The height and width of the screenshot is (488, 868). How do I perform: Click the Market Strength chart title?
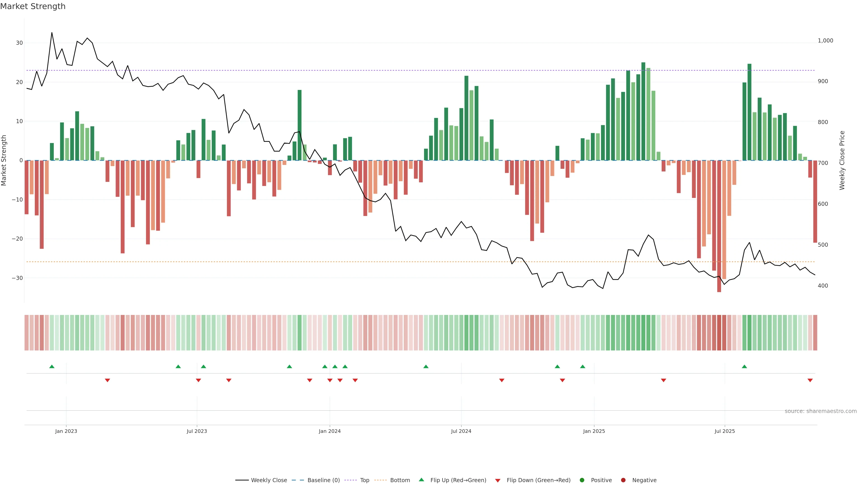(x=33, y=6)
